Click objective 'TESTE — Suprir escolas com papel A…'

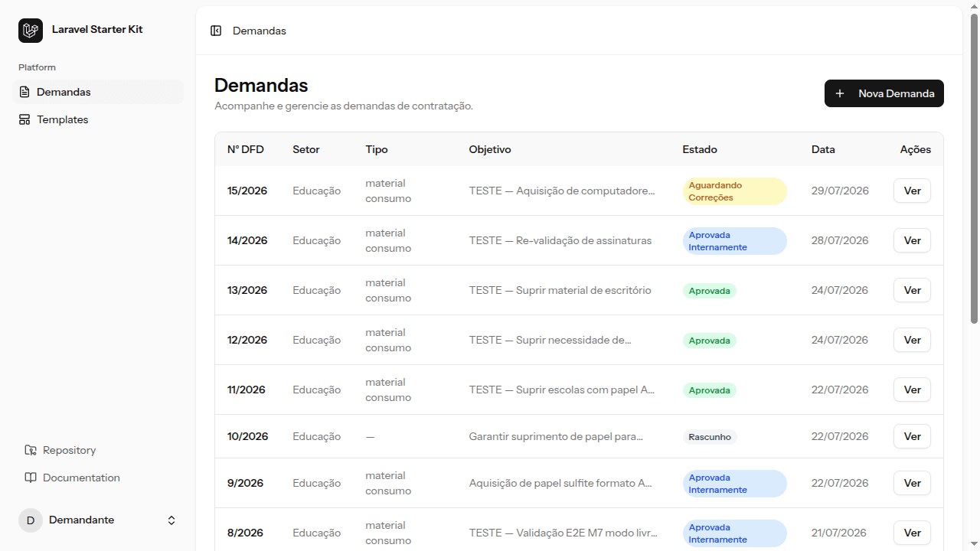[562, 390]
